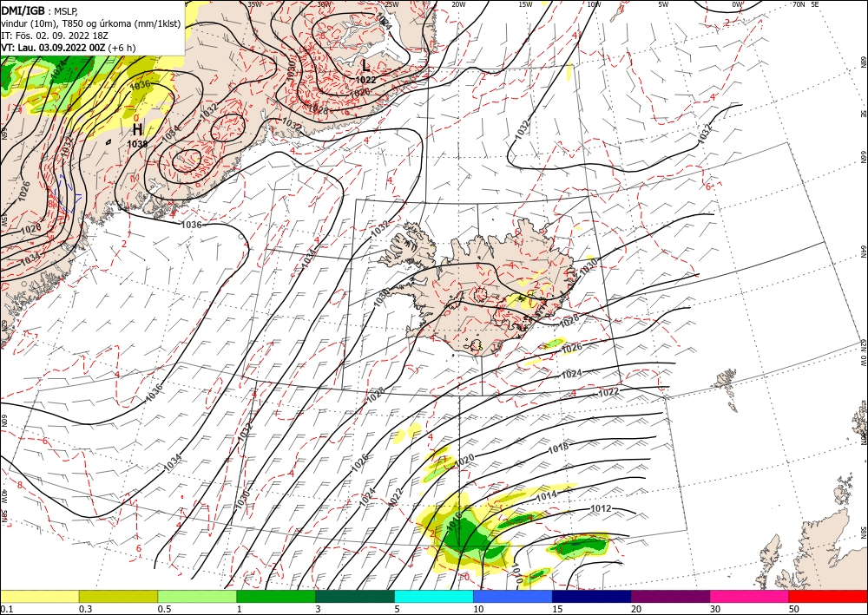Click the 1018 isobar label
Viewport: 868px width, 615px height.
point(558,448)
